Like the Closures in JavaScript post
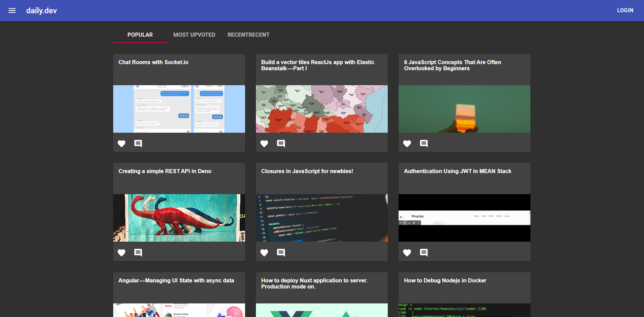Image resolution: width=644 pixels, height=317 pixels. (x=264, y=253)
